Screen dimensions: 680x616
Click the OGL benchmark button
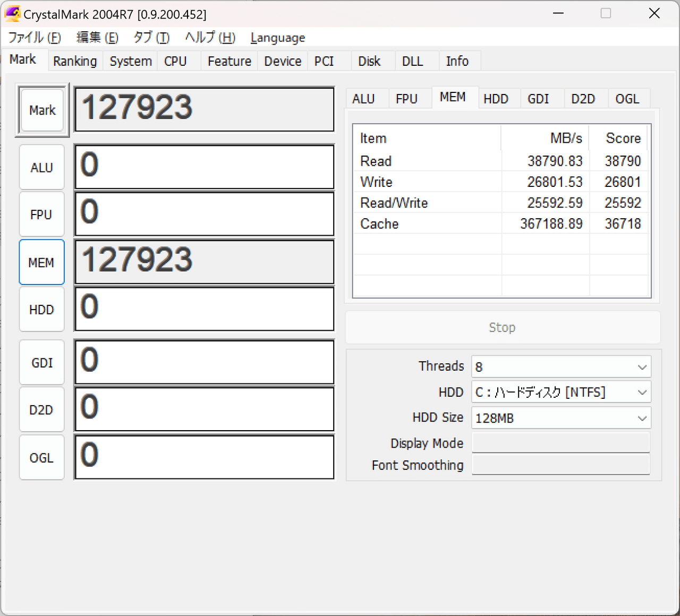point(42,458)
